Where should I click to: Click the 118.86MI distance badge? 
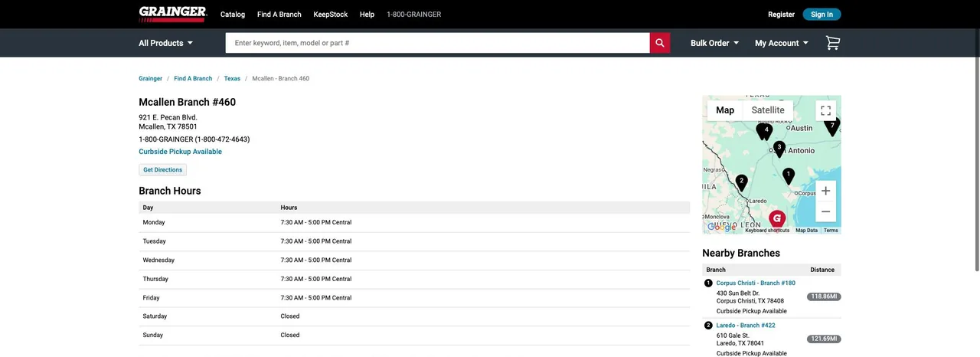point(824,296)
